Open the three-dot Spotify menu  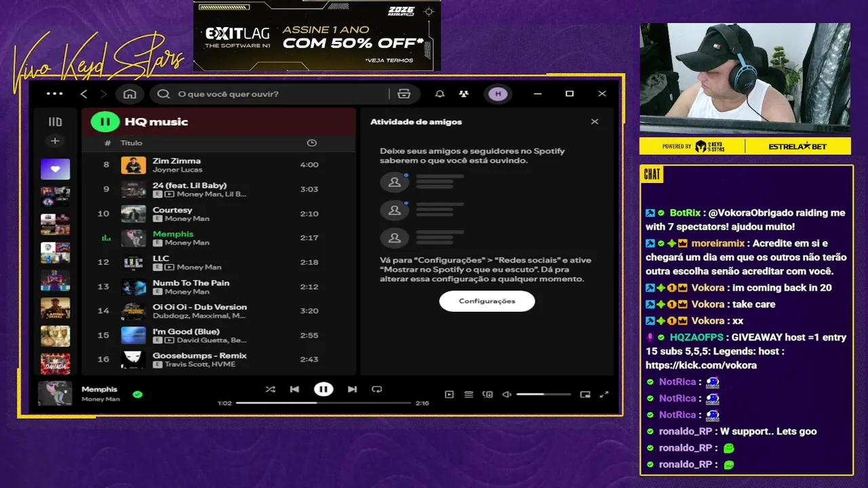(54, 94)
